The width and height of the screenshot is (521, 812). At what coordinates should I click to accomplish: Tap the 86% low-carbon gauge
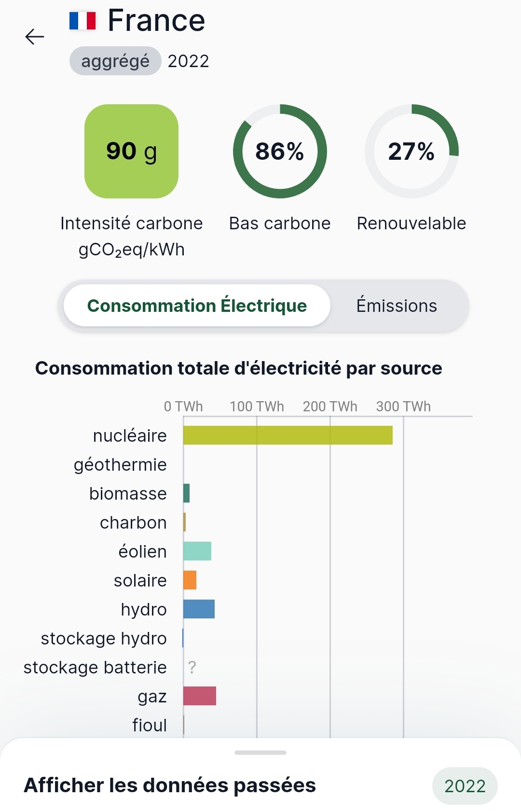(x=280, y=151)
